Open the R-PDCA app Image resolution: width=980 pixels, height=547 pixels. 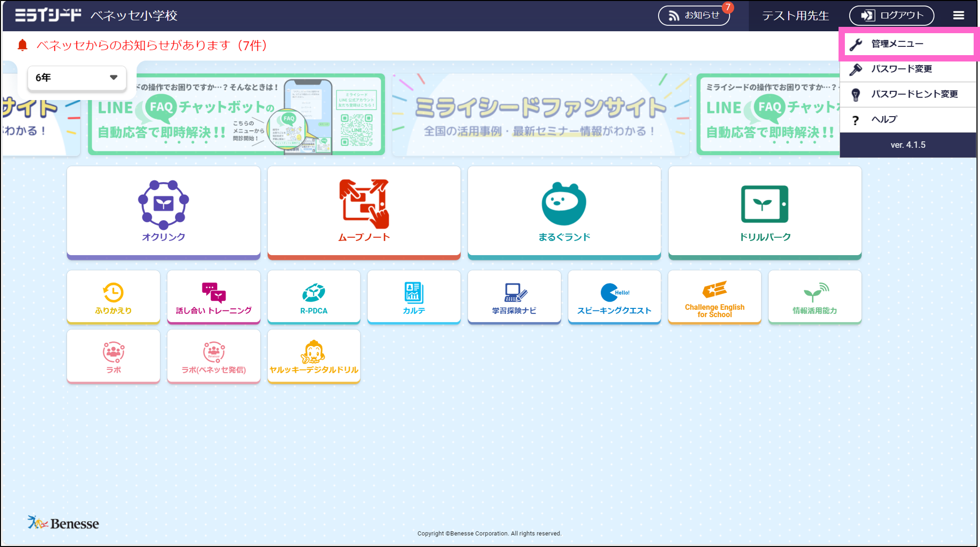point(314,297)
